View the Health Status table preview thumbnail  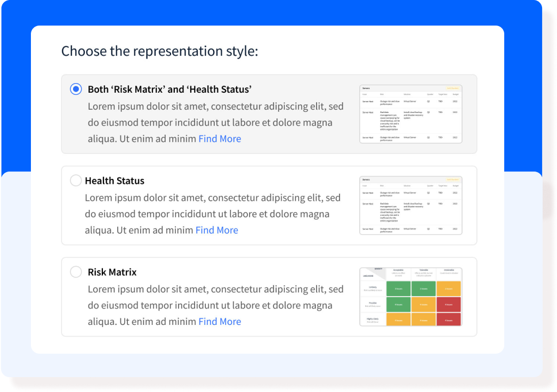point(410,205)
